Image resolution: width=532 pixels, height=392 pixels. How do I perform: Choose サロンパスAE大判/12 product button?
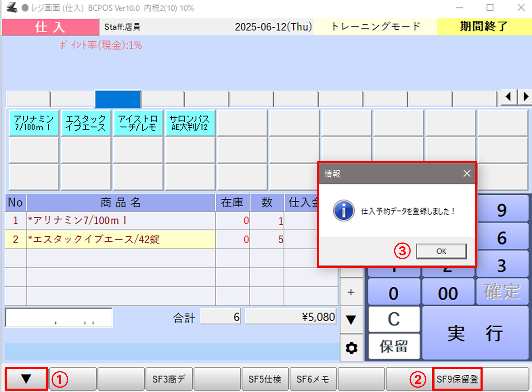pyautogui.click(x=190, y=123)
